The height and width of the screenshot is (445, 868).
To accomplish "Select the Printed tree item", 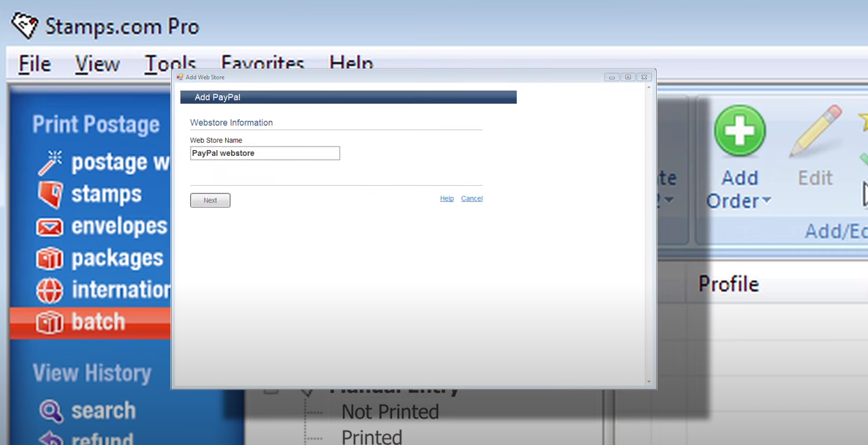I will 371,437.
